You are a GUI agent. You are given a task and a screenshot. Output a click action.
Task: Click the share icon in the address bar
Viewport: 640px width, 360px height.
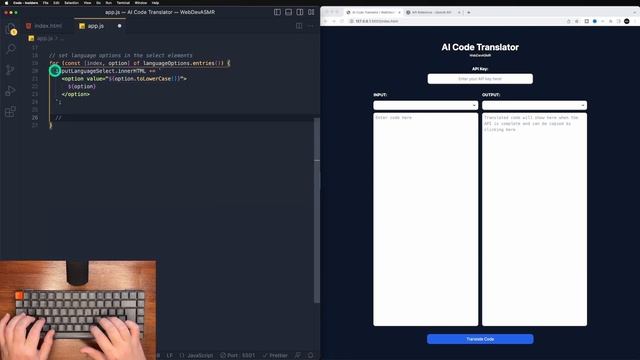coord(569,21)
